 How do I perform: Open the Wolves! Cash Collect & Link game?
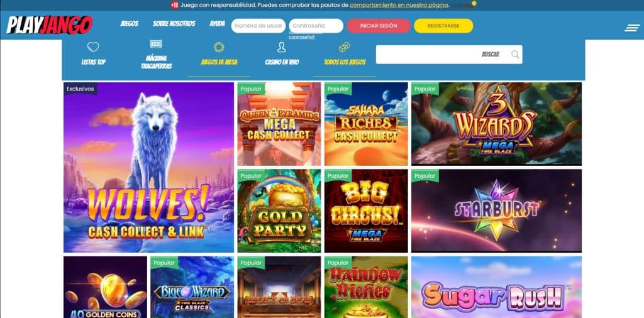click(148, 167)
